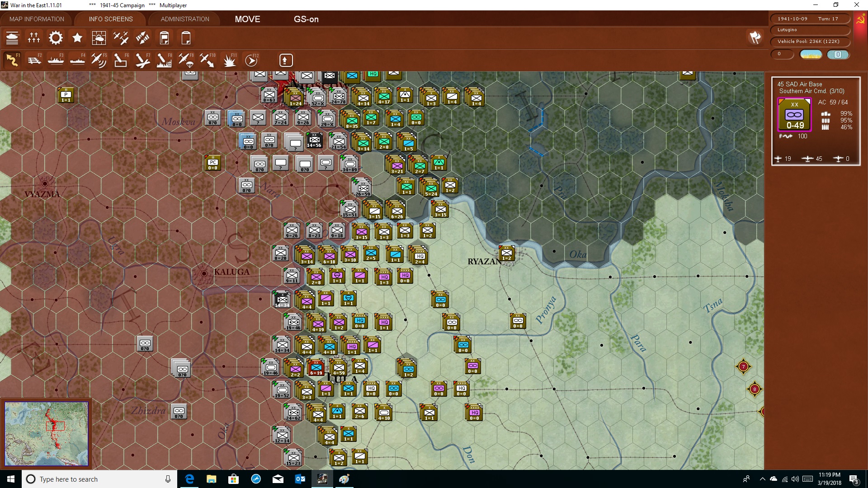Screen dimensions: 868x488
Task: Open the losses screen crosses icon
Action: click(x=34, y=38)
